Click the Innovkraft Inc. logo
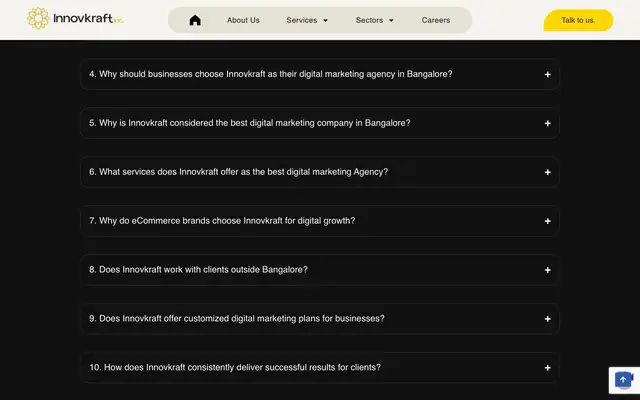Image resolution: width=640 pixels, height=400 pixels. (x=75, y=18)
